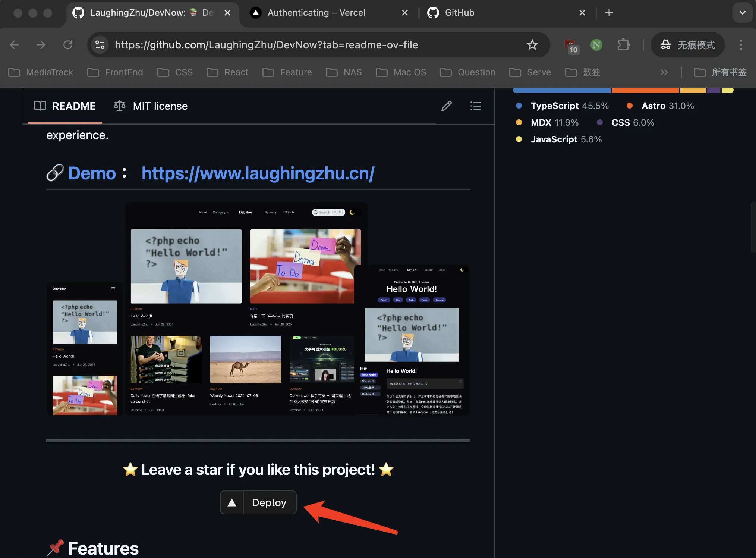Click the DevNow demo screenshot image
Screen dimensions: 756x558
tap(258, 309)
